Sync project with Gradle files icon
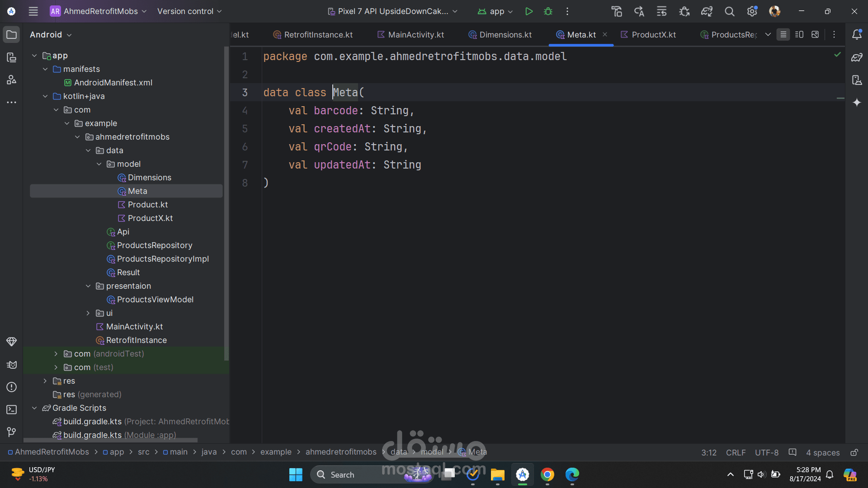The image size is (868, 488). click(707, 11)
